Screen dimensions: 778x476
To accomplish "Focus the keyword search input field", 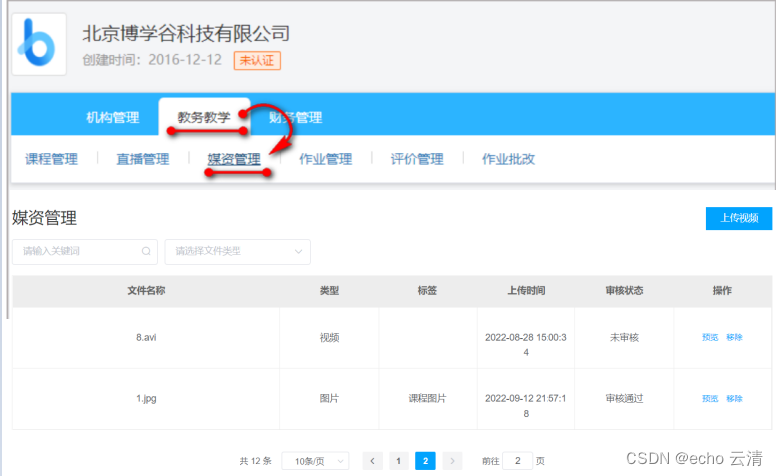I will click(x=85, y=252).
